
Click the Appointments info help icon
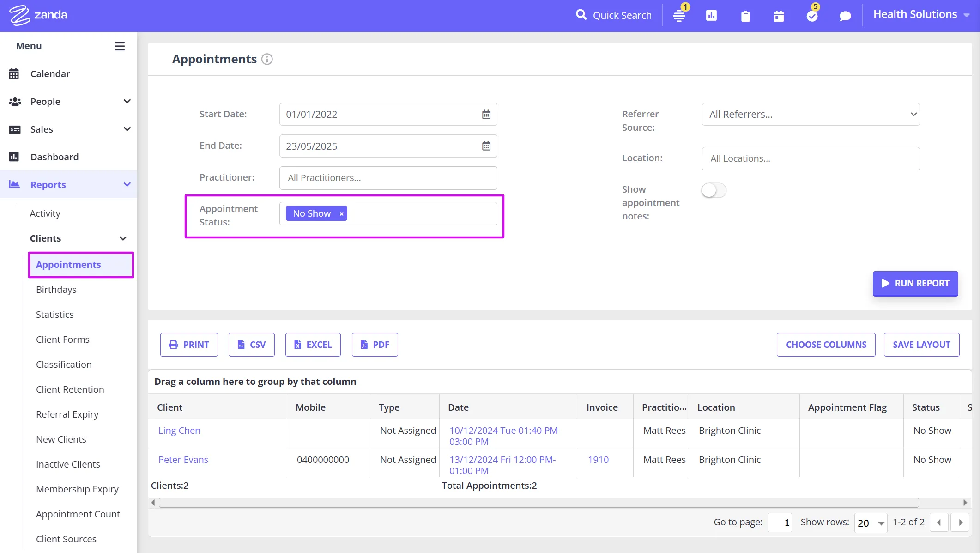click(x=267, y=59)
